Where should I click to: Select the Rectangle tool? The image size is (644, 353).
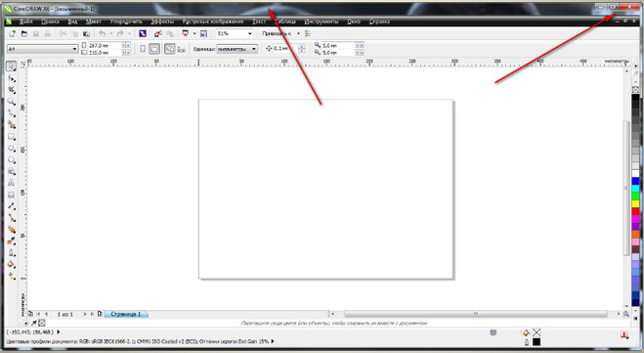[12, 137]
